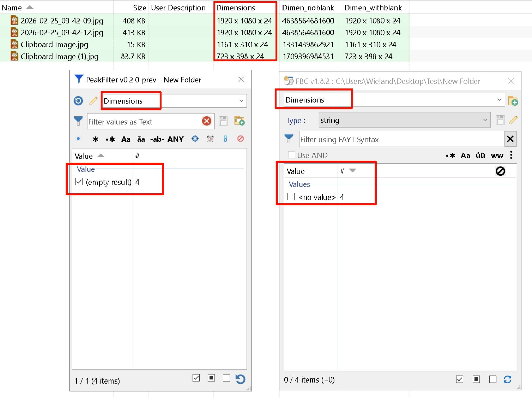The width and height of the screenshot is (532, 398).
Task: Click the Name column header
Action: pos(12,8)
